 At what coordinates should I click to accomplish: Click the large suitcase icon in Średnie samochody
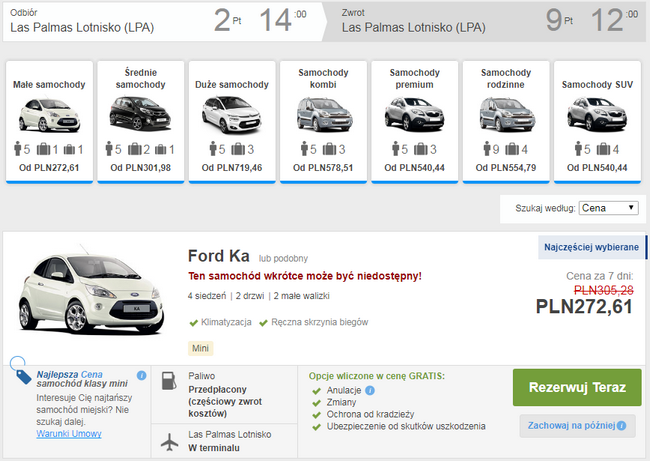[134, 149]
